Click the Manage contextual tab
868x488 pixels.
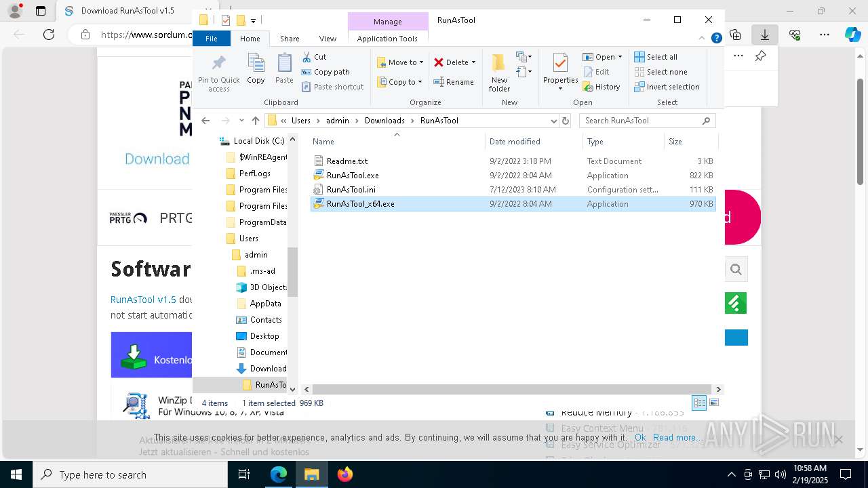coord(388,22)
